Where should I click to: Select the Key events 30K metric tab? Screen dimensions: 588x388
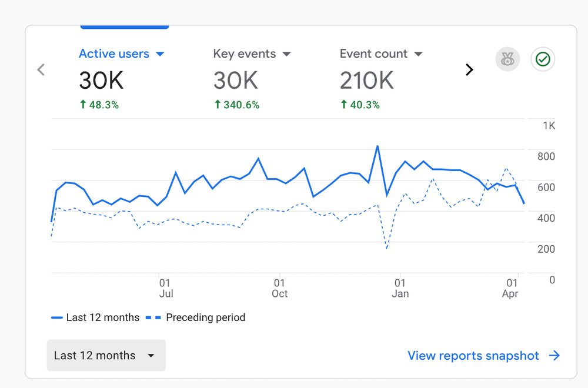(252, 79)
